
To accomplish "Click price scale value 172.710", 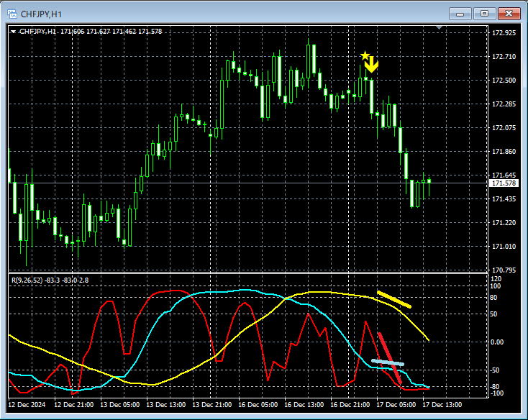I will (x=504, y=57).
